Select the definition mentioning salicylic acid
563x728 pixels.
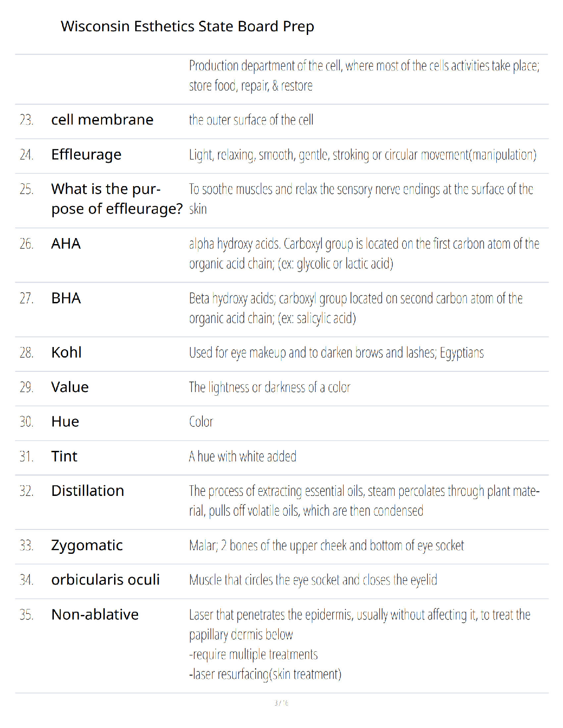(356, 308)
